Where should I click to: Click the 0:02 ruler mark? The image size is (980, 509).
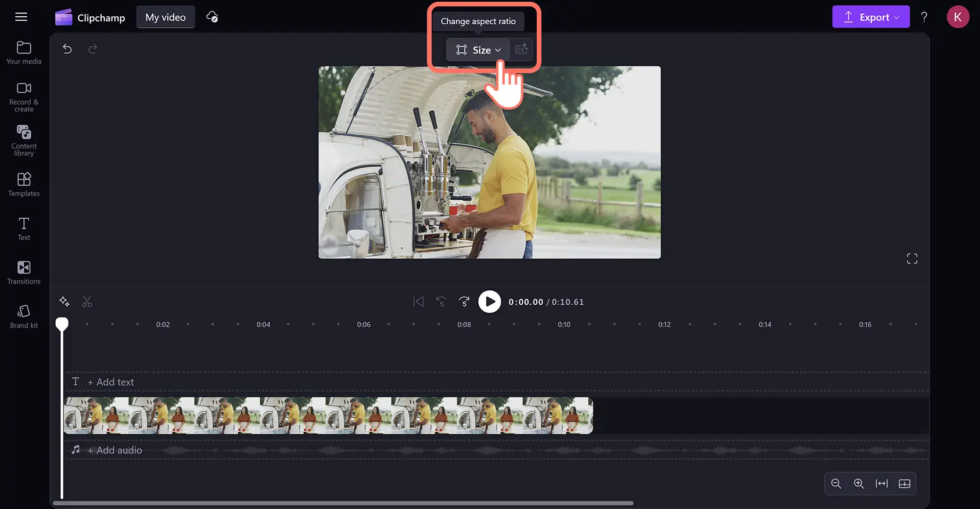(x=163, y=324)
